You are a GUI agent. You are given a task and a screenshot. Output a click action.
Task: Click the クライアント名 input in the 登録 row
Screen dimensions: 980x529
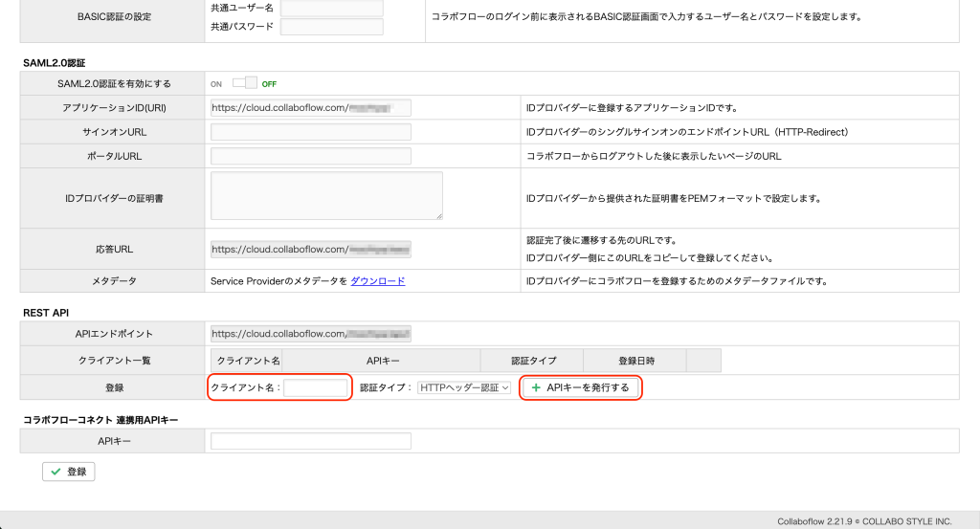(316, 387)
